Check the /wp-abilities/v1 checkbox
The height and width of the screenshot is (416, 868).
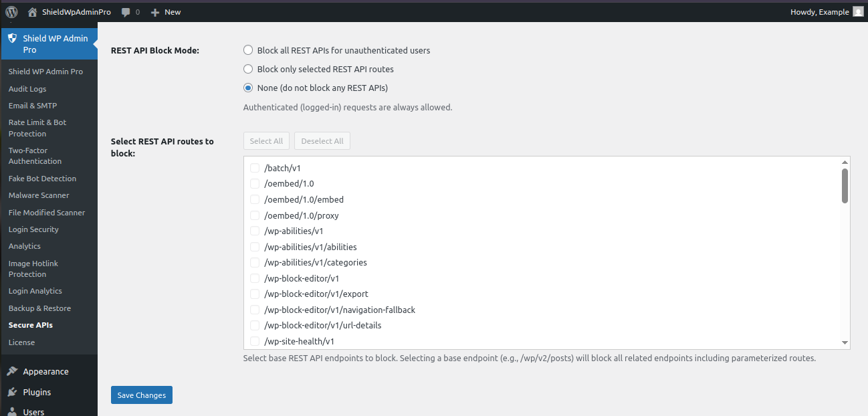click(x=255, y=231)
